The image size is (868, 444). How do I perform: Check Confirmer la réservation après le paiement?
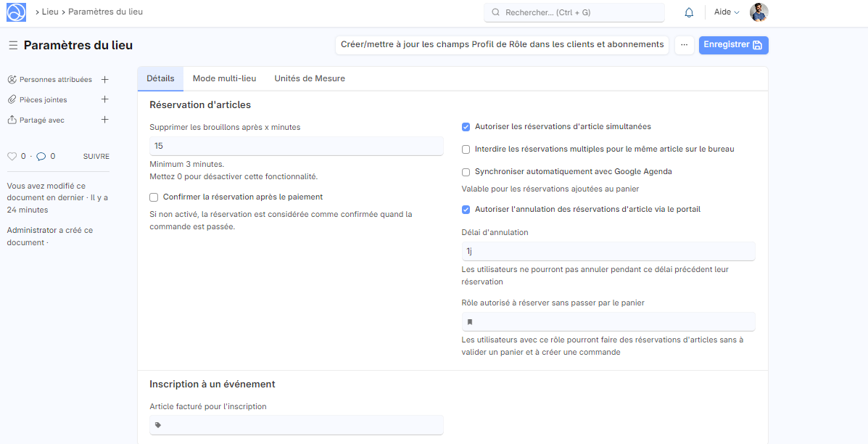point(154,197)
